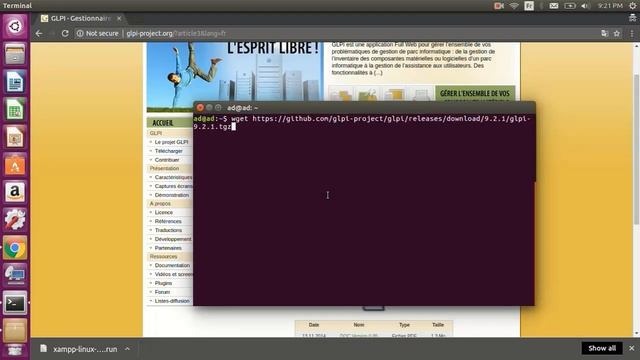Viewport: 640px width, 360px height.
Task: Open Le projet GLPI link
Action: pyautogui.click(x=171, y=142)
